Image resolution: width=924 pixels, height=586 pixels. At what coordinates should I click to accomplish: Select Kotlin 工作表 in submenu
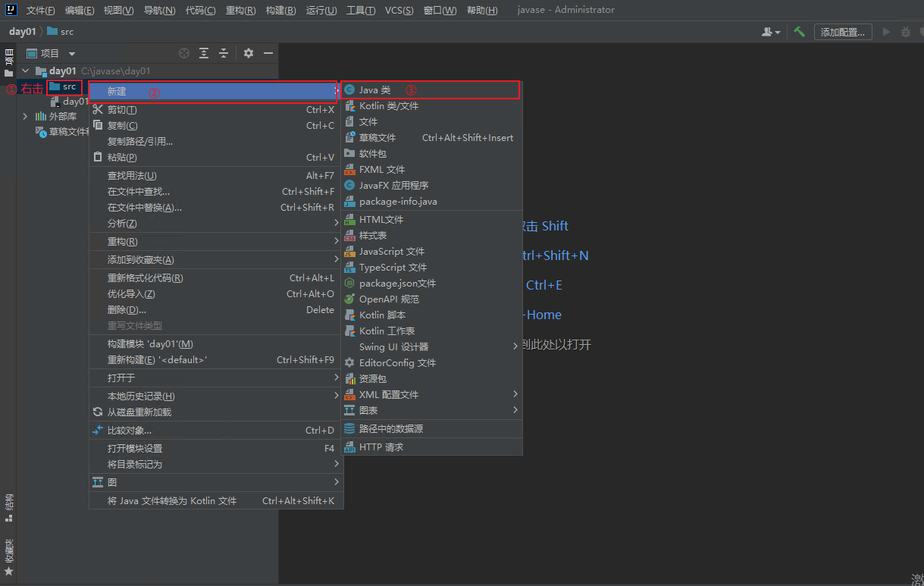coord(431,331)
